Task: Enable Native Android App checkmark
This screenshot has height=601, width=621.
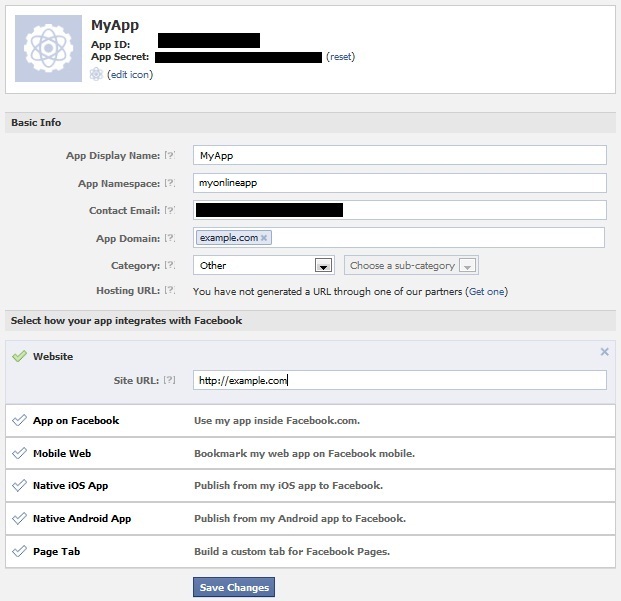Action: tap(19, 518)
